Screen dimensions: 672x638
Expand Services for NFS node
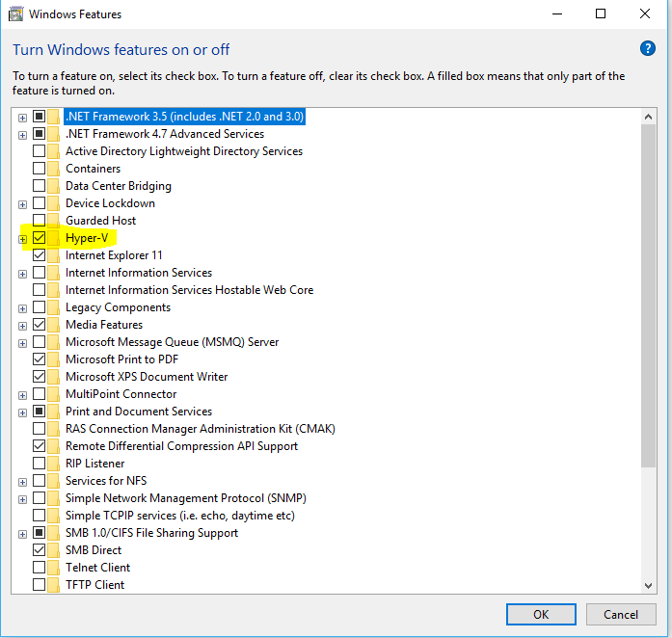(x=23, y=483)
